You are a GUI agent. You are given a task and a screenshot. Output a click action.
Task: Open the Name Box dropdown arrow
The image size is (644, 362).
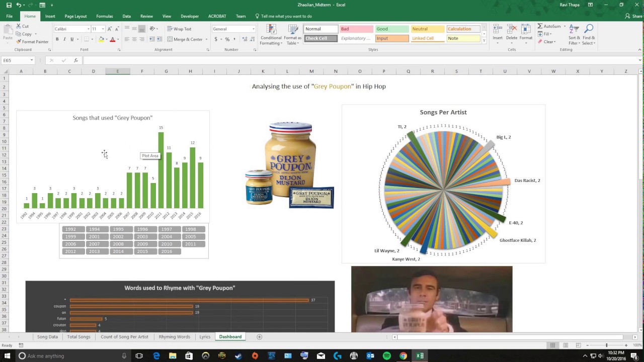[32, 60]
